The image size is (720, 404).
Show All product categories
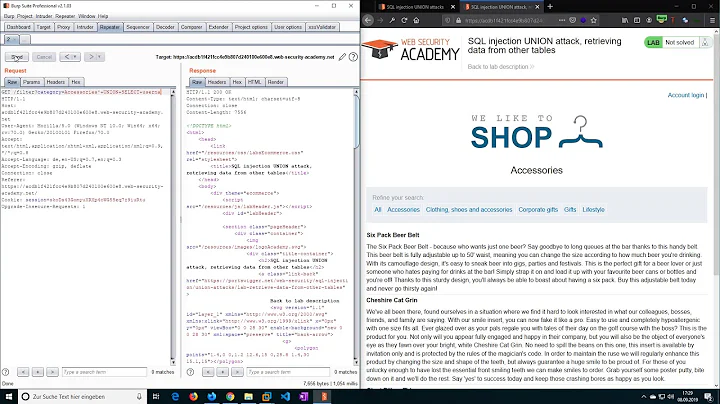coord(377,209)
